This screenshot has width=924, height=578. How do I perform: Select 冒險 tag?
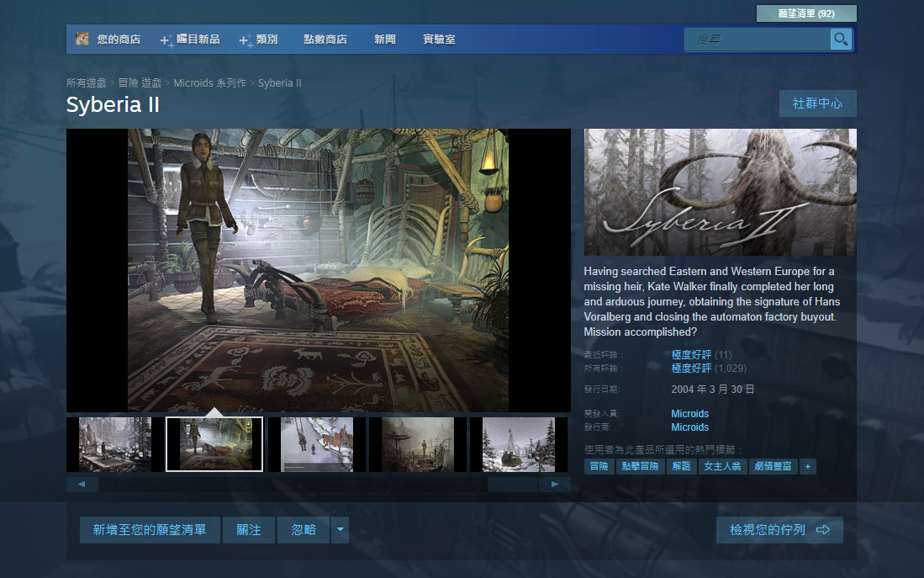(599, 467)
